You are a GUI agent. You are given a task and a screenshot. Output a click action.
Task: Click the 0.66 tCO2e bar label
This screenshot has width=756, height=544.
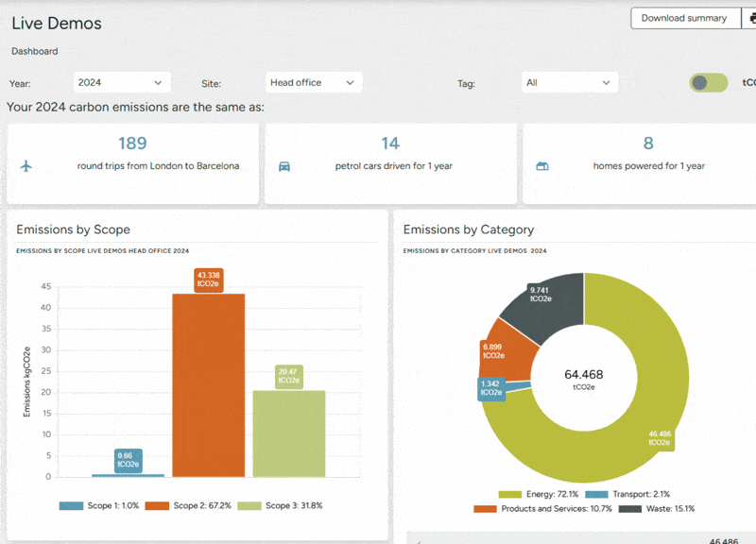(129, 460)
